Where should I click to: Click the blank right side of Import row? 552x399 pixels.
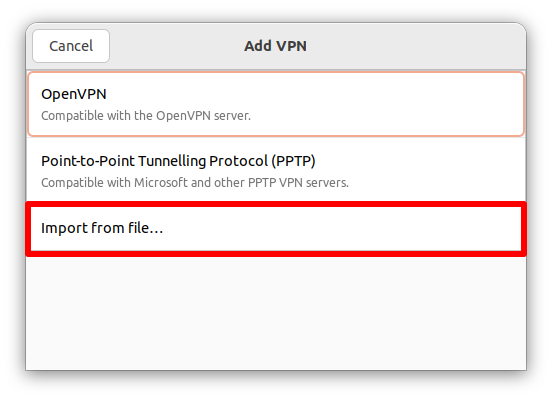coord(341,229)
